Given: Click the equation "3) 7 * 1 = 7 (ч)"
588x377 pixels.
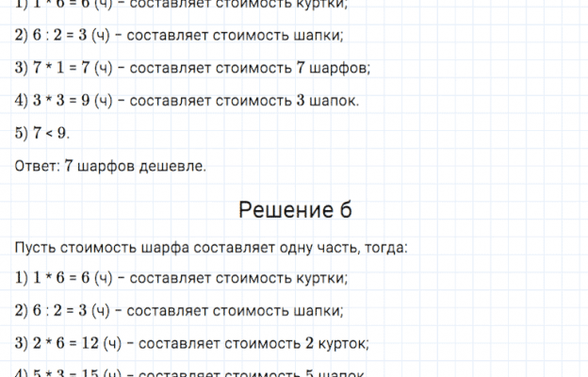Looking at the screenshot, I should click(67, 68).
